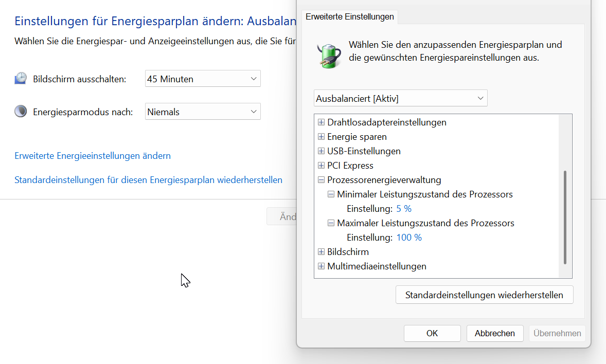Click the 5 % setting value link
The width and height of the screenshot is (606, 364).
coord(404,208)
